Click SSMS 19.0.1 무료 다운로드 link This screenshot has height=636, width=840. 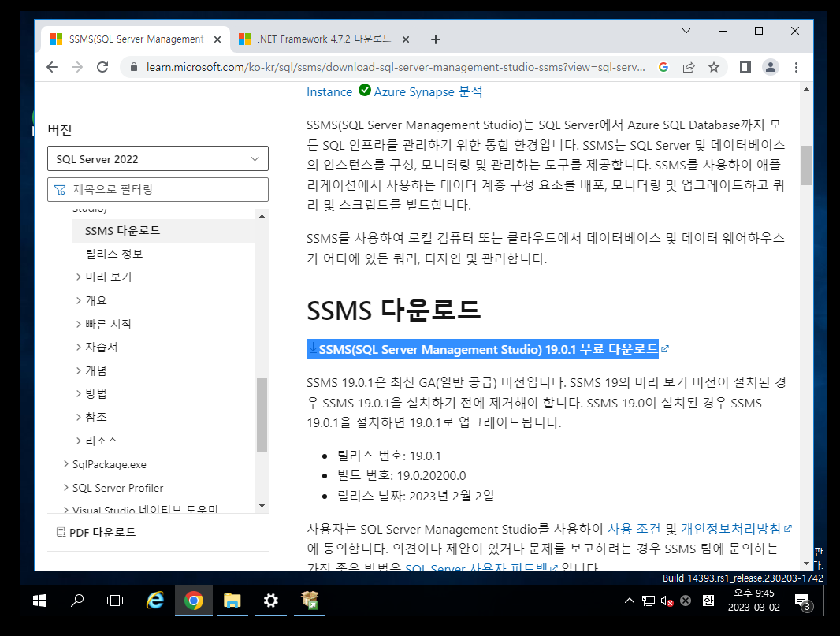[488, 349]
